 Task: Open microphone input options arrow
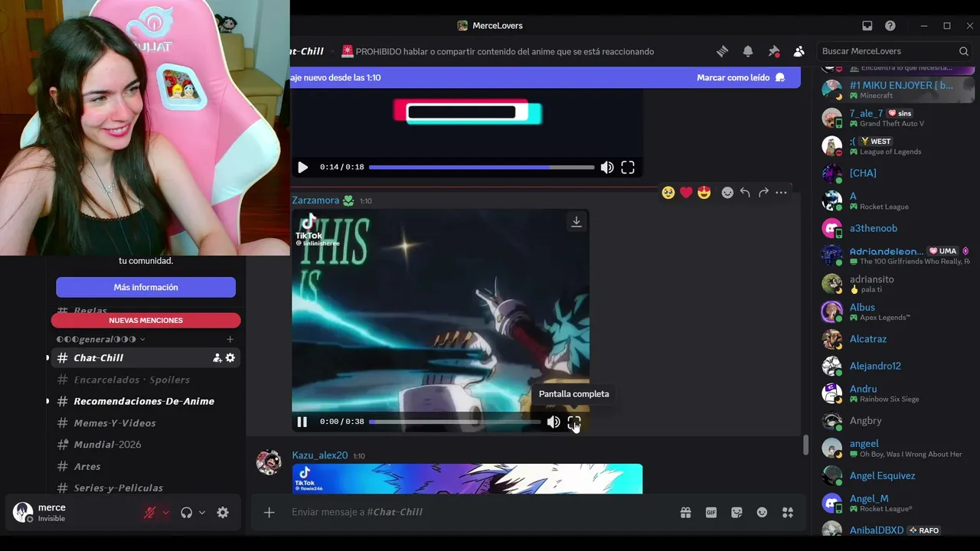[x=165, y=513]
